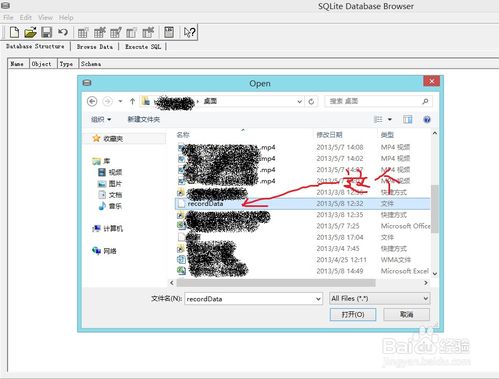The height and width of the screenshot is (379, 499).
Task: Click the Open Database folder icon
Action: coord(30,32)
